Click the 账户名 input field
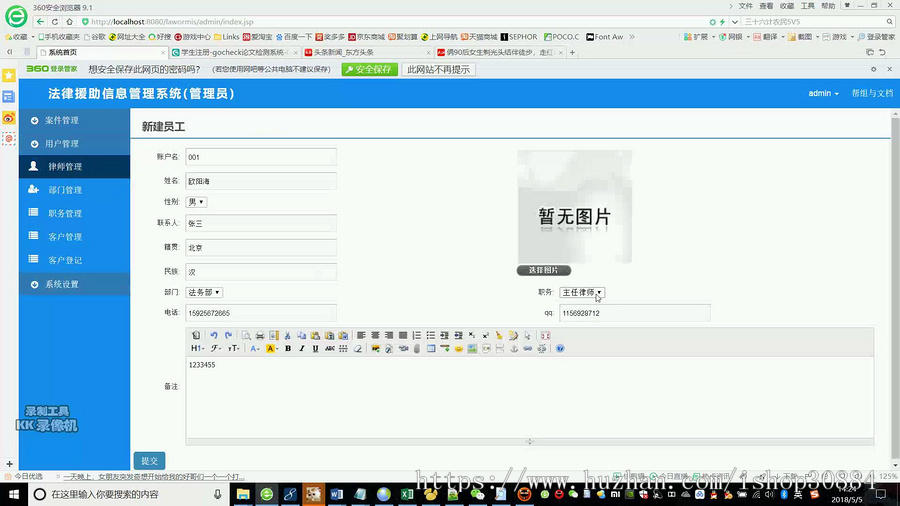Viewport: 900px width, 506px height. click(261, 157)
